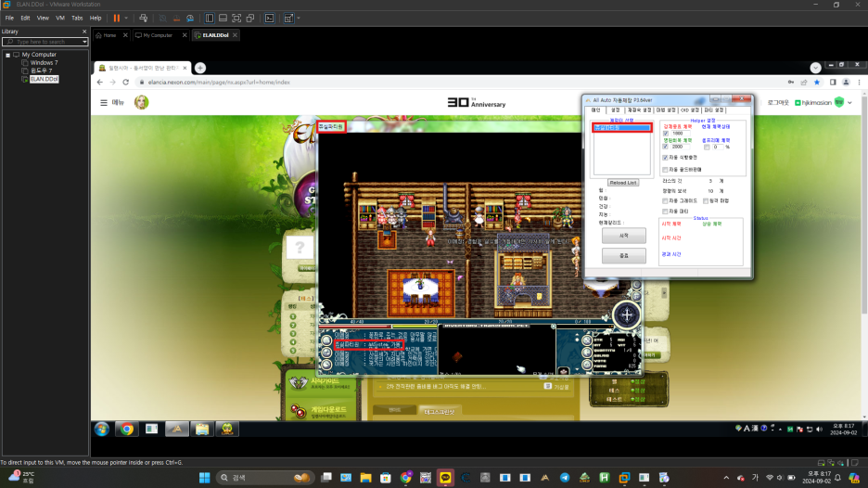
Task: Open the Edit menu
Action: pos(25,19)
